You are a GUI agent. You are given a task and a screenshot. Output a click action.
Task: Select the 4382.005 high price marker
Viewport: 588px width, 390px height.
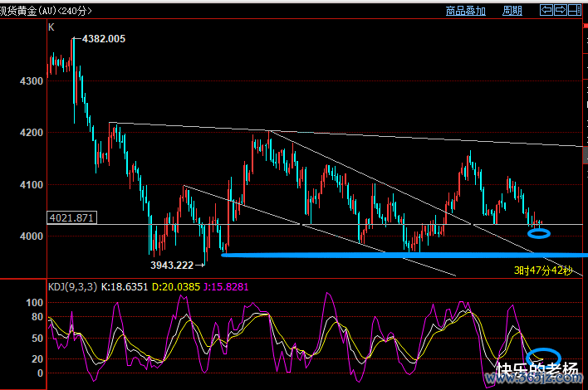tap(104, 39)
